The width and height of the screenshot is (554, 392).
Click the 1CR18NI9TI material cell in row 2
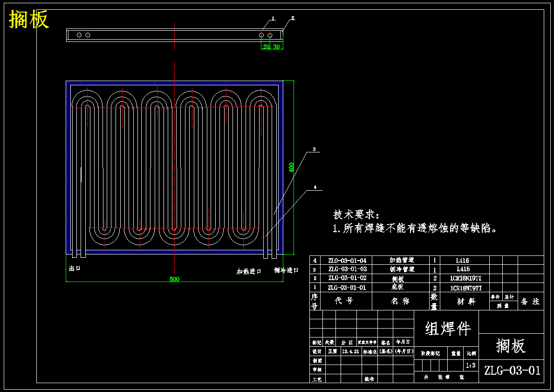[x=465, y=279]
